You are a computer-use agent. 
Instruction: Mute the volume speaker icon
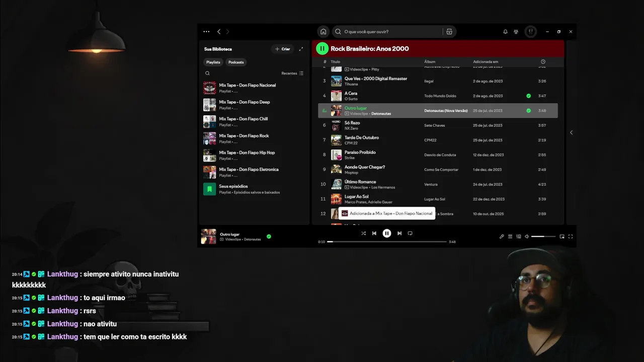[x=527, y=236]
